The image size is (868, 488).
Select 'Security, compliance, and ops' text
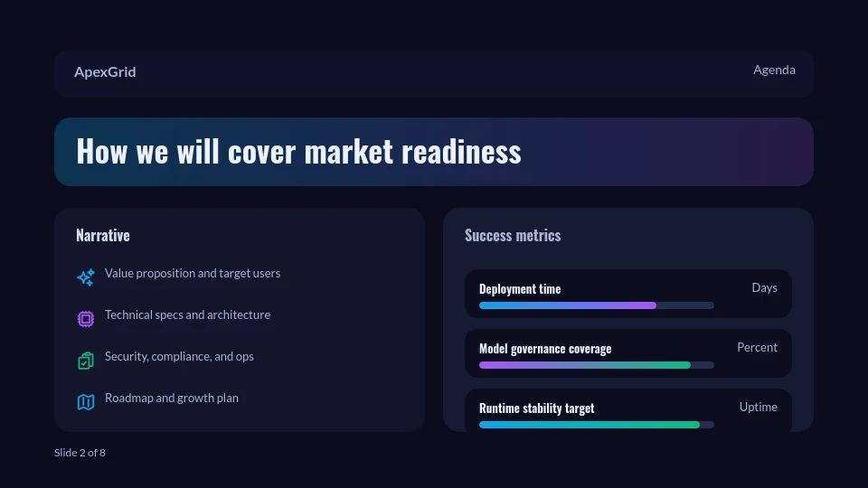click(179, 356)
